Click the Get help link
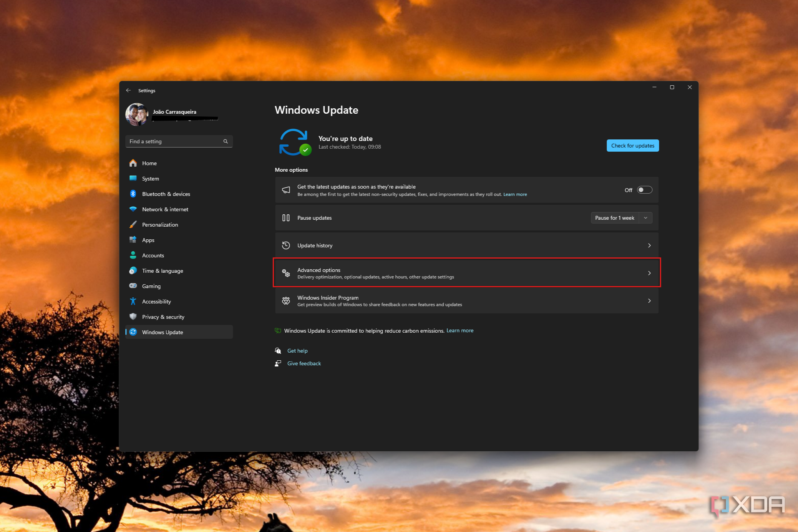 pyautogui.click(x=297, y=351)
